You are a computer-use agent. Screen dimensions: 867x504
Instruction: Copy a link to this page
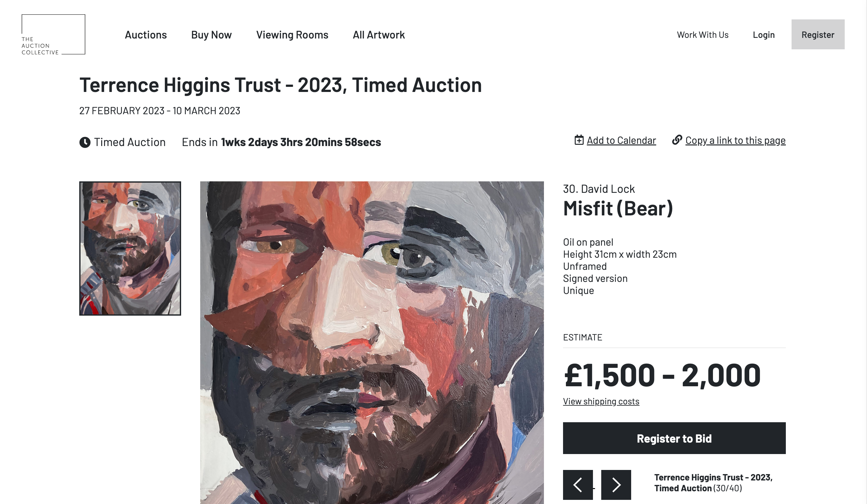735,140
